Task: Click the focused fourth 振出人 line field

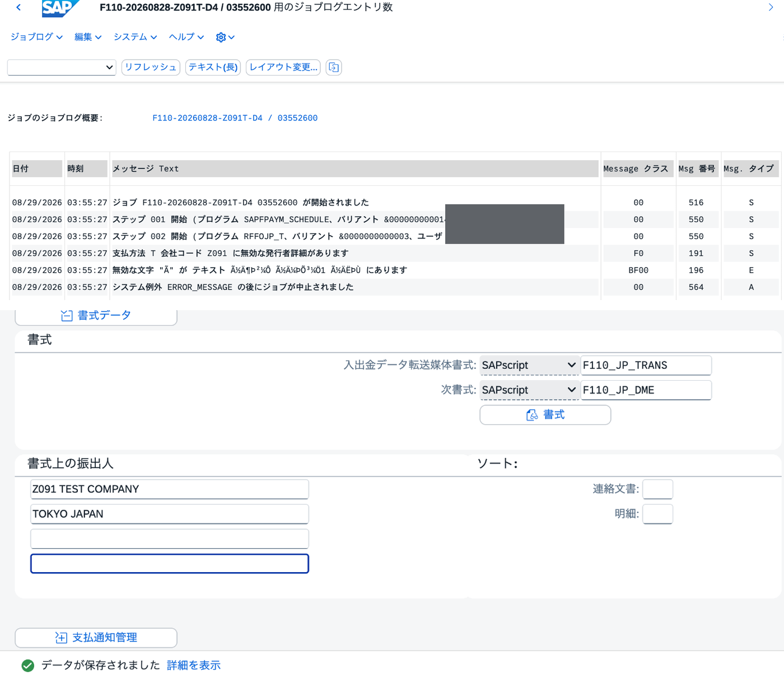Action: (170, 564)
